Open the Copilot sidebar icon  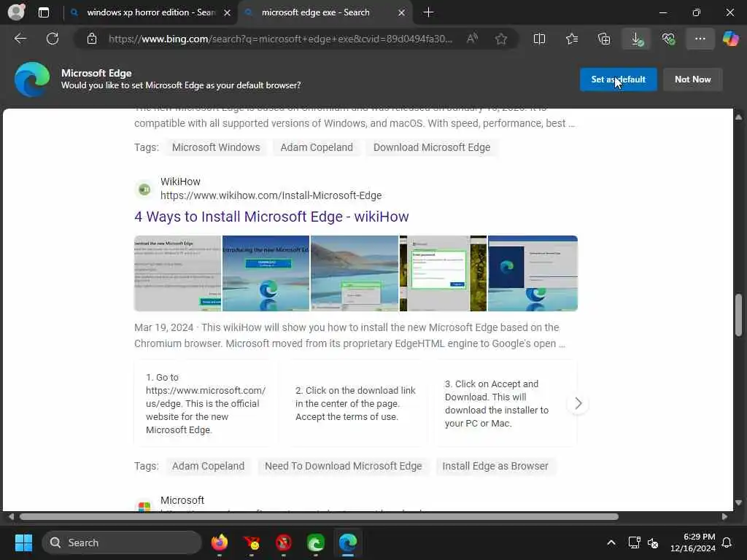[730, 39]
